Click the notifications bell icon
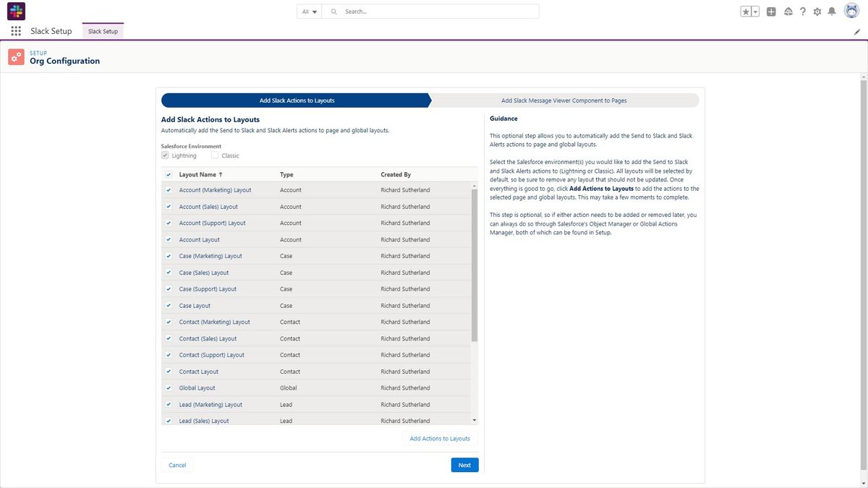868x488 pixels. coord(831,11)
